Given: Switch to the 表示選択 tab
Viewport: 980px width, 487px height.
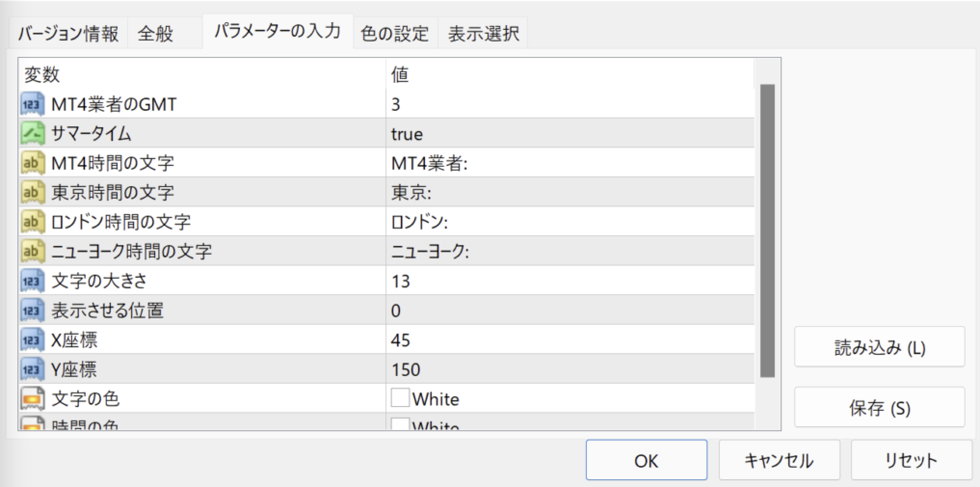Looking at the screenshot, I should 483,34.
